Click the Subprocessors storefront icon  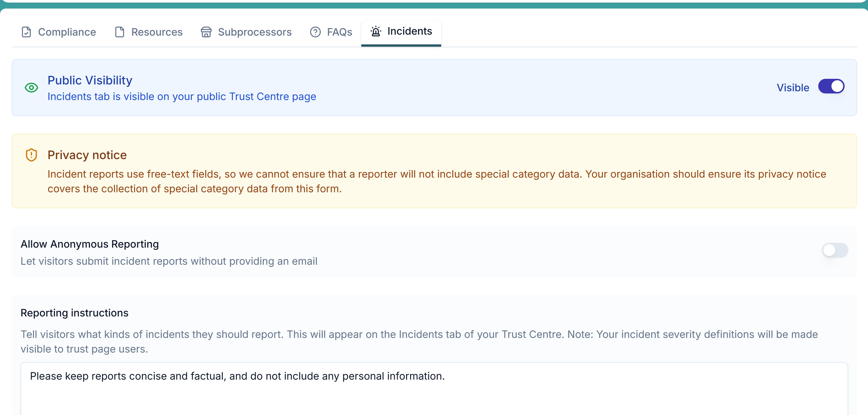coord(206,32)
